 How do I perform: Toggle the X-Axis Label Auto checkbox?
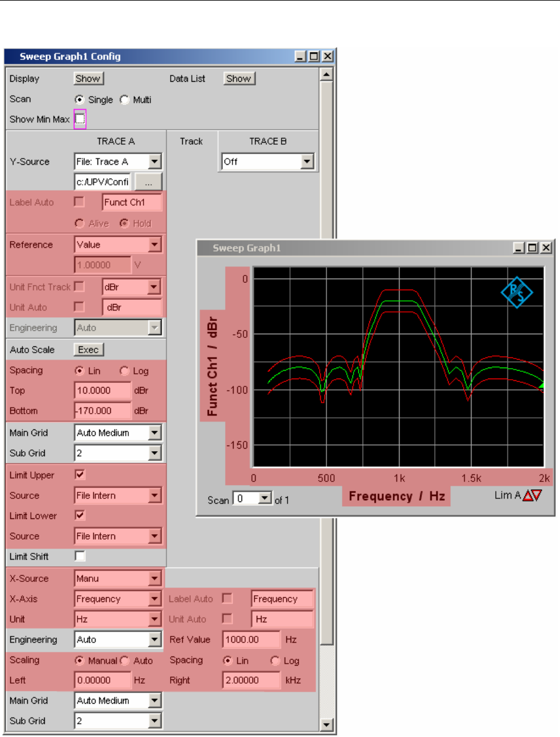pos(228,598)
